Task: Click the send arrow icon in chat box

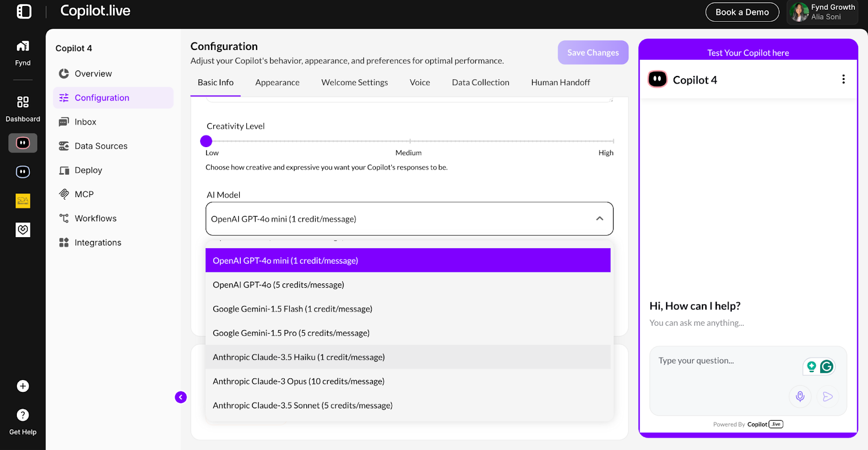Action: 827,396
